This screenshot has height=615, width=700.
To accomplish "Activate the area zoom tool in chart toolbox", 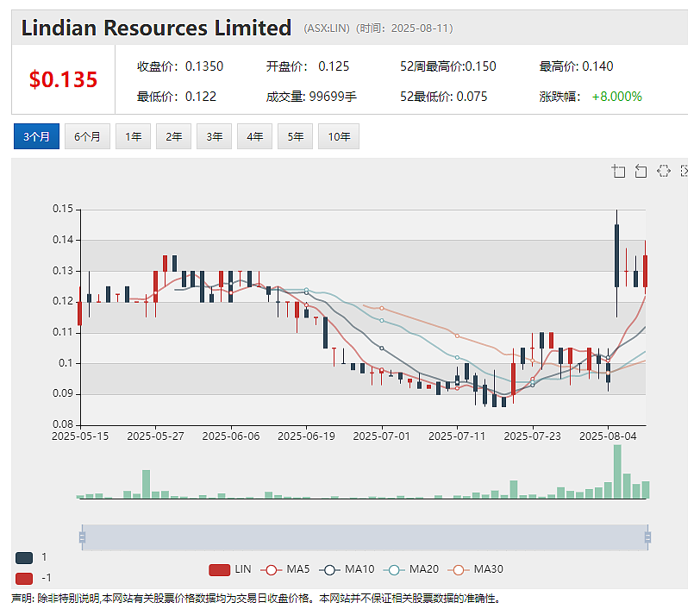I will [618, 171].
